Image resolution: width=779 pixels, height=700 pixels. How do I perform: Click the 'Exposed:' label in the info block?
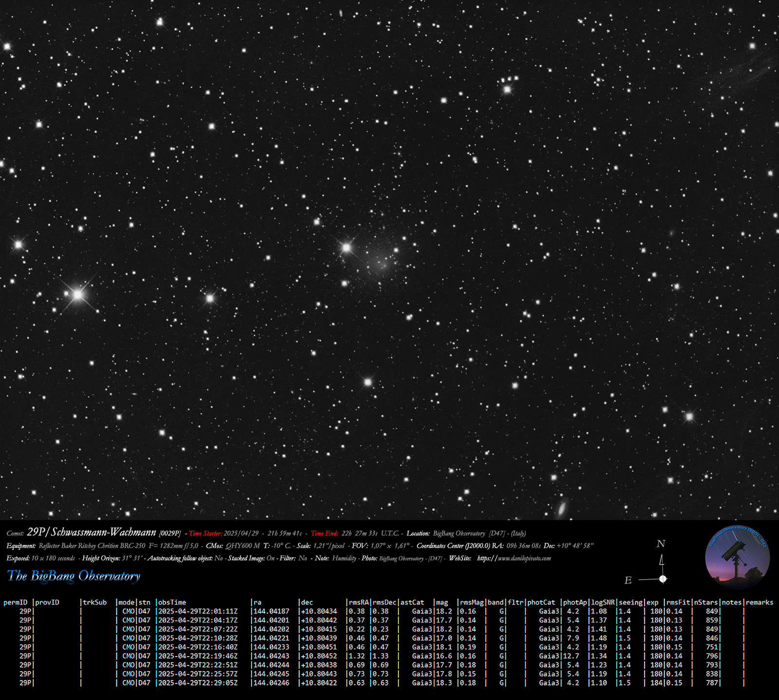18,558
